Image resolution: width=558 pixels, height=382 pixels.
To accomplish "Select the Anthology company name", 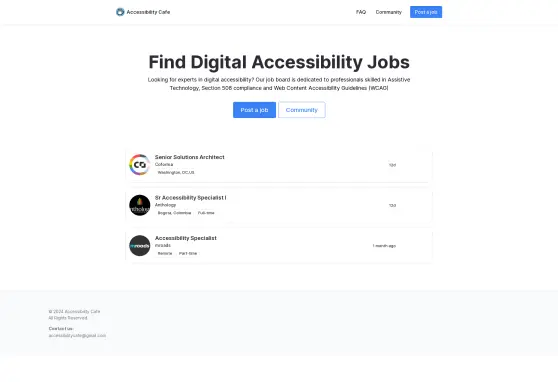I will 165,205.
